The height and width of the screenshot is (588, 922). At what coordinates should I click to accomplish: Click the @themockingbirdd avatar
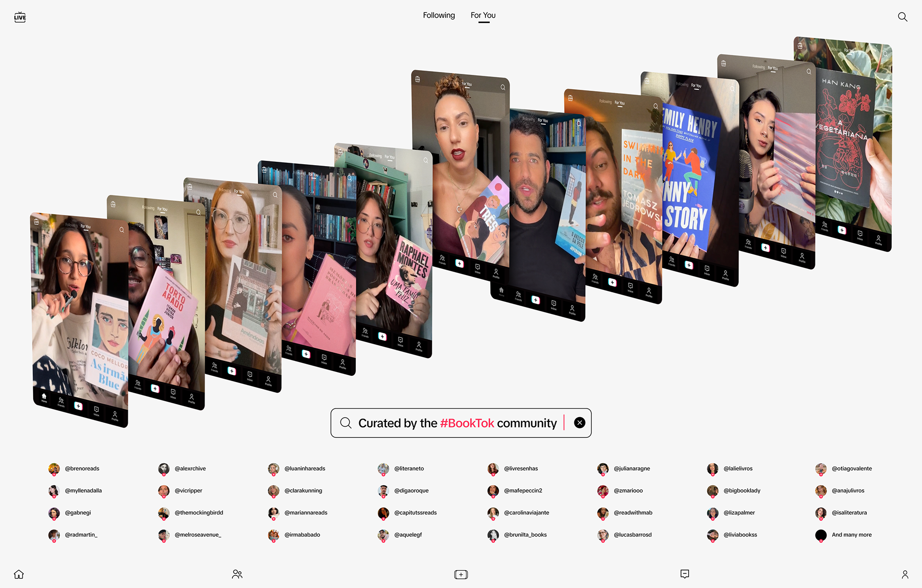pos(164,513)
